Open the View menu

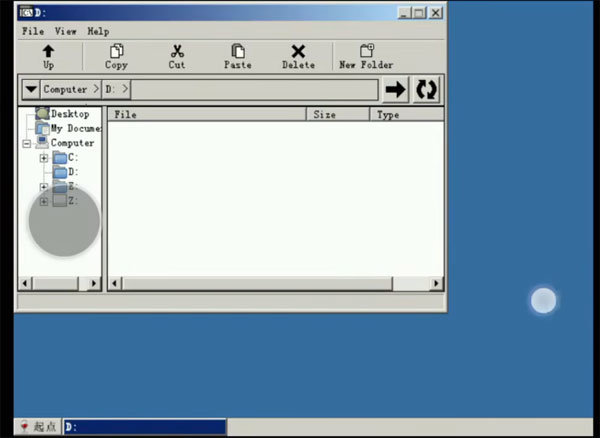coord(65,31)
